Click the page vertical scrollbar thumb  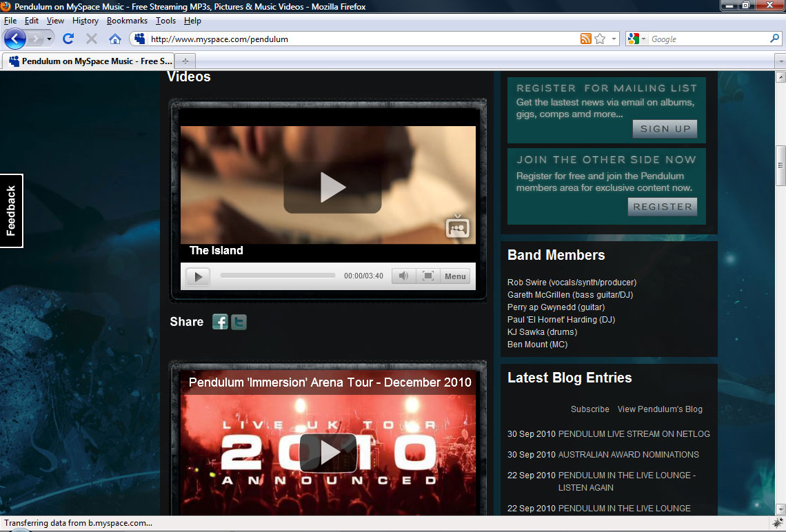(x=780, y=165)
